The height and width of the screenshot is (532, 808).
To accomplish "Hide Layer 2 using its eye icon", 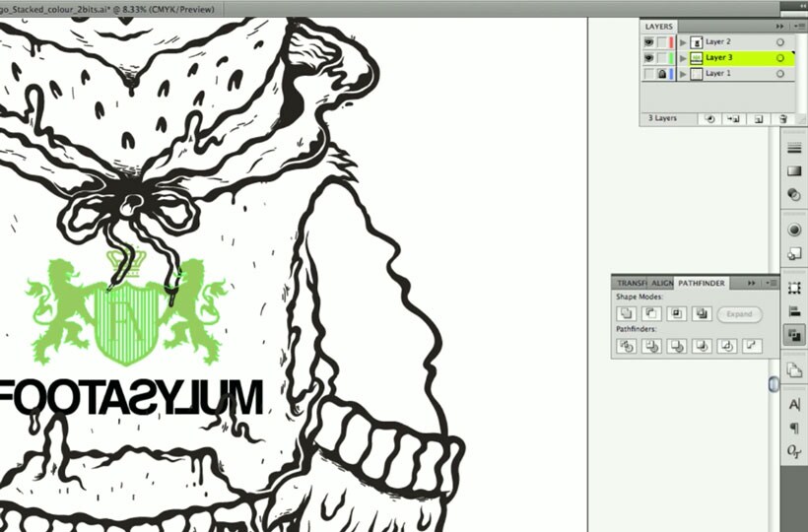I will point(648,41).
